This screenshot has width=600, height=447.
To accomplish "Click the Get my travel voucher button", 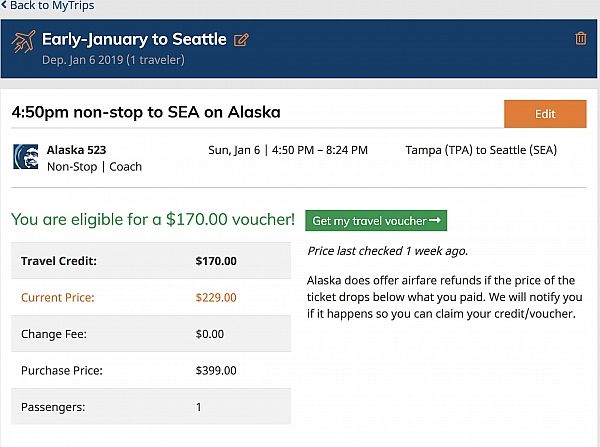I will (x=376, y=220).
